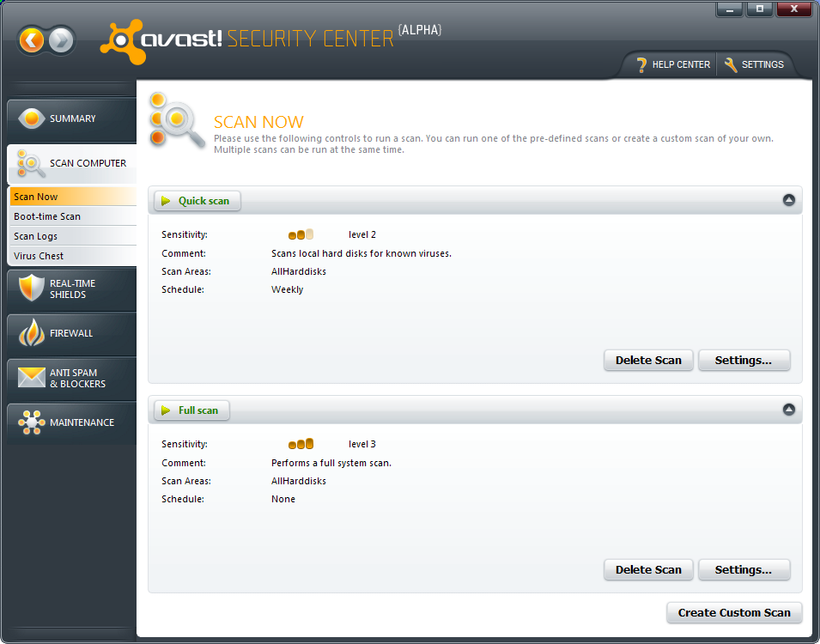Start the Full scan

(191, 410)
